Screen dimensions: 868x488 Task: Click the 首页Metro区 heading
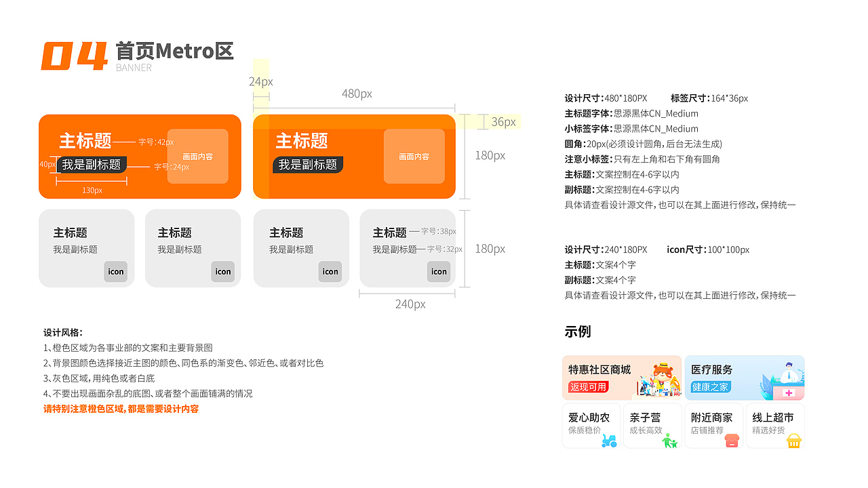174,51
